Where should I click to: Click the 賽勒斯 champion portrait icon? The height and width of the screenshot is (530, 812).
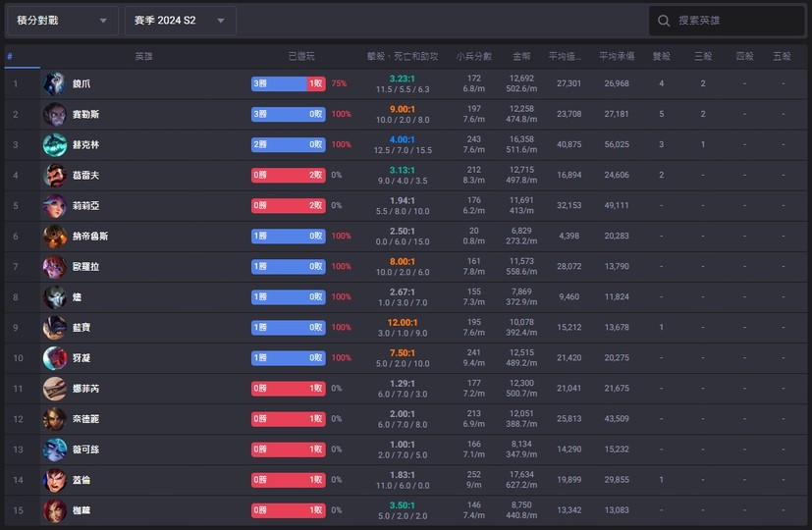pos(55,115)
